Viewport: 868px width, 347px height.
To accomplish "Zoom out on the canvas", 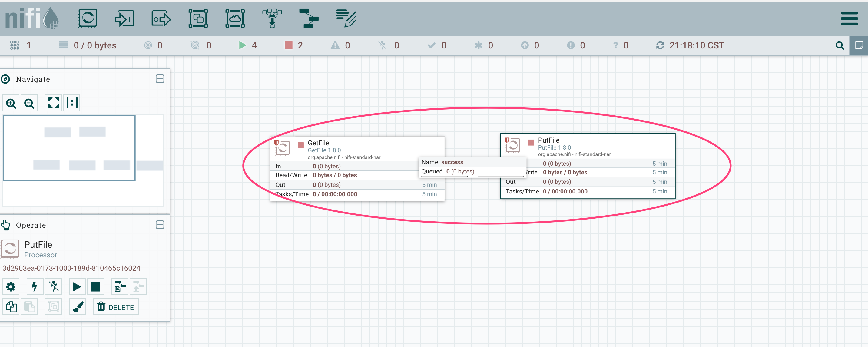I will click(x=29, y=103).
